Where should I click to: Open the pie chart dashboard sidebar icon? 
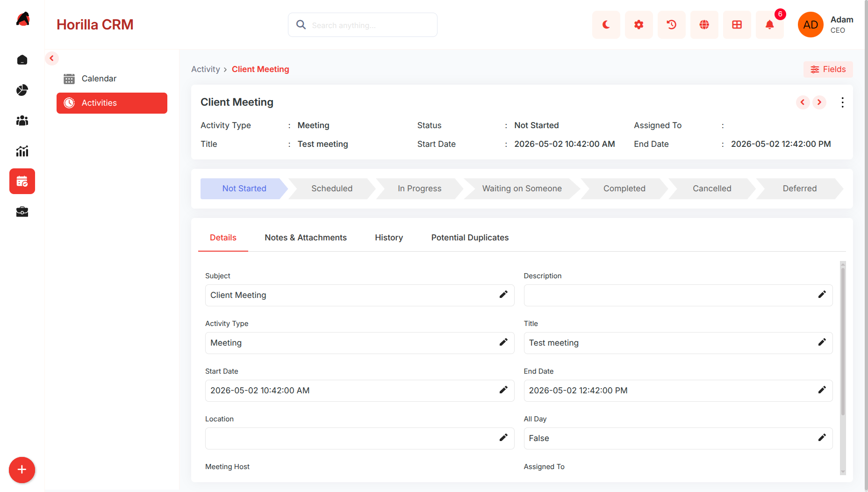point(22,90)
